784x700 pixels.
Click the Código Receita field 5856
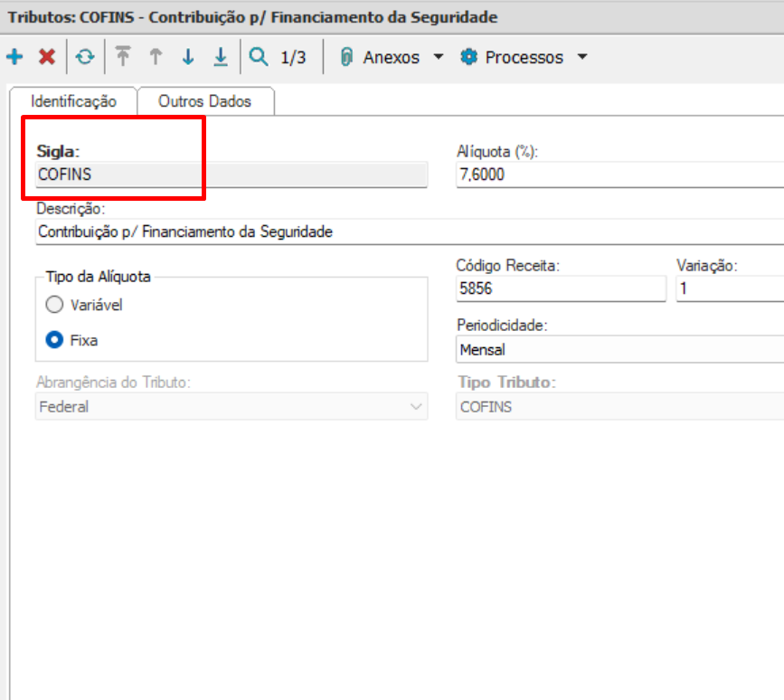[x=561, y=289]
